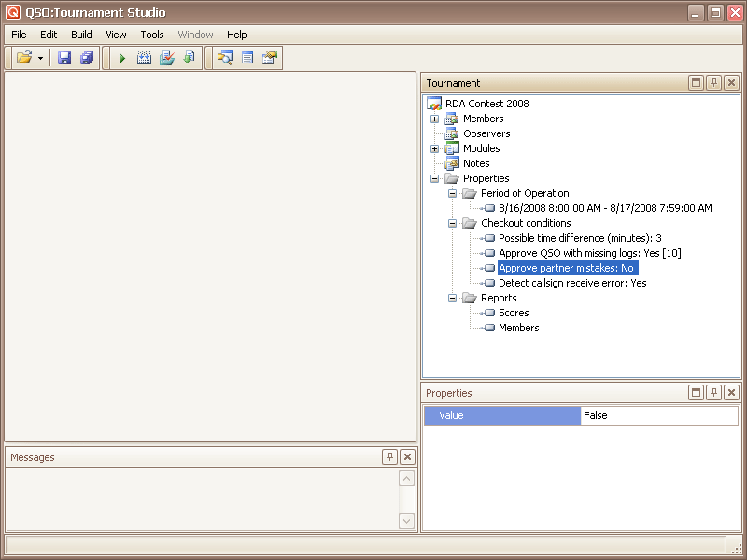Click the Messages scrollbar down arrow
Viewport: 747px width, 560px height.
[406, 521]
